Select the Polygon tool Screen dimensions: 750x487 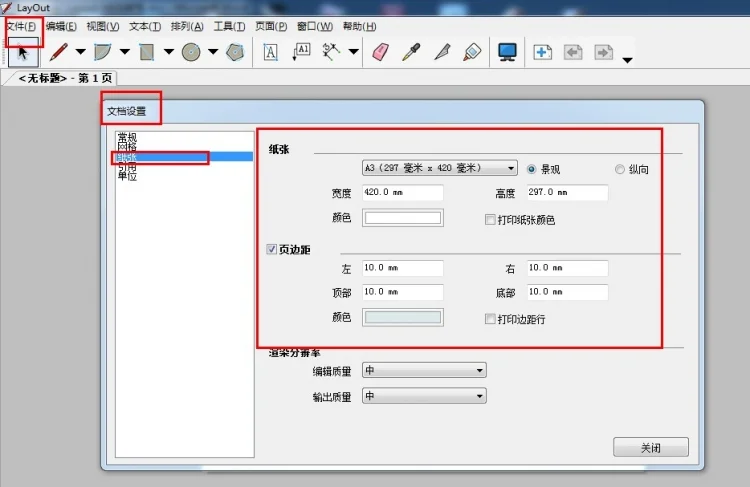[x=234, y=52]
